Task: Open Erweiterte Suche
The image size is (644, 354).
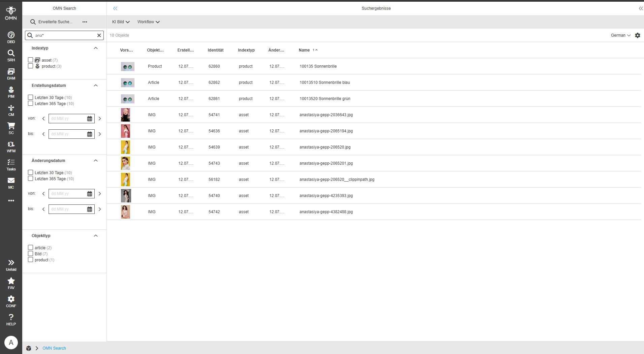Action: pyautogui.click(x=55, y=22)
